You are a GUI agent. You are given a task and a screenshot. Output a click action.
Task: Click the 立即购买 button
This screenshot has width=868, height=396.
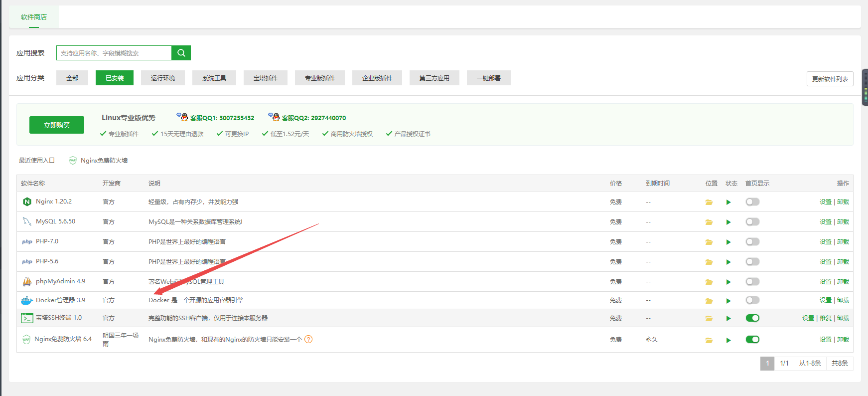click(57, 125)
